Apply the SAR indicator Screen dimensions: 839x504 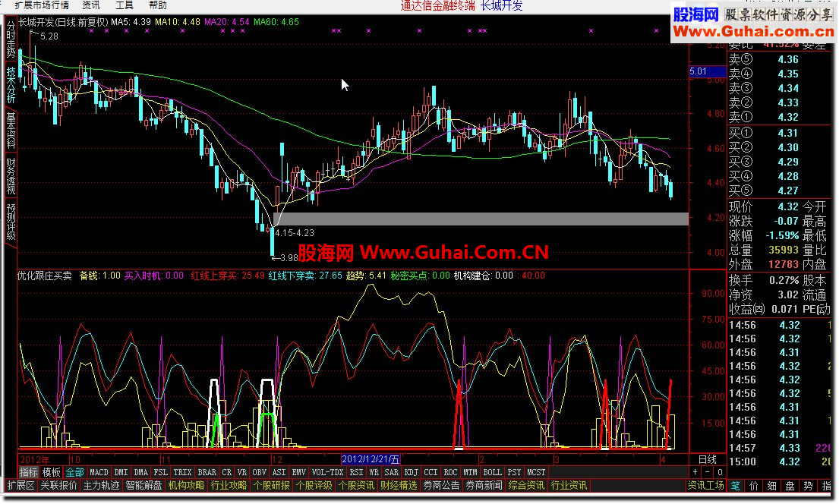(x=392, y=472)
